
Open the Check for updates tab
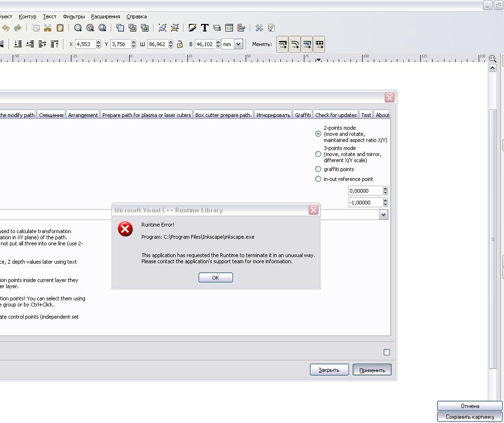click(336, 115)
